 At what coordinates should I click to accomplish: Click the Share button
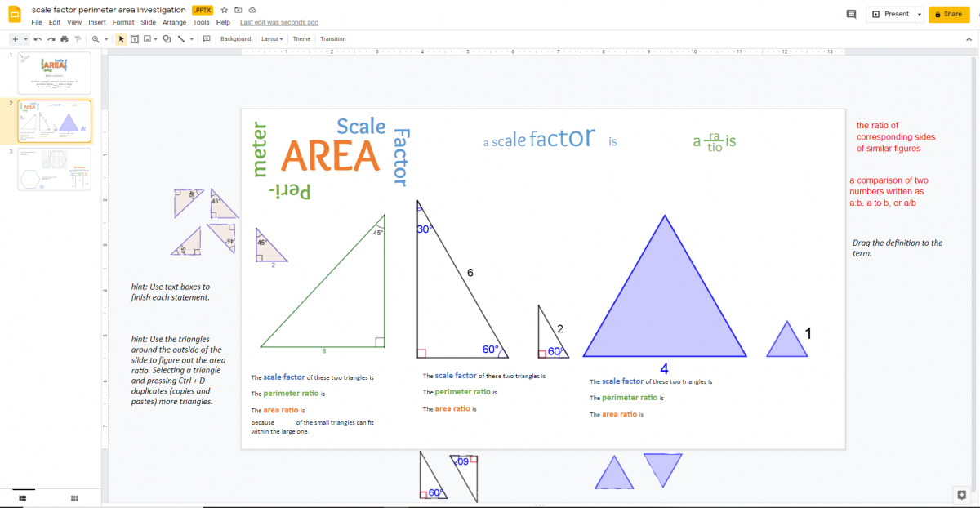point(948,14)
